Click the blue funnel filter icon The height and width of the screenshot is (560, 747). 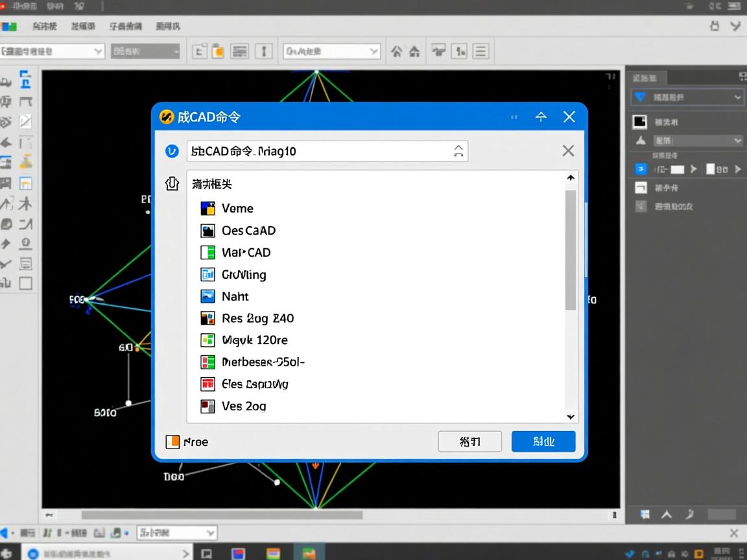pos(640,97)
